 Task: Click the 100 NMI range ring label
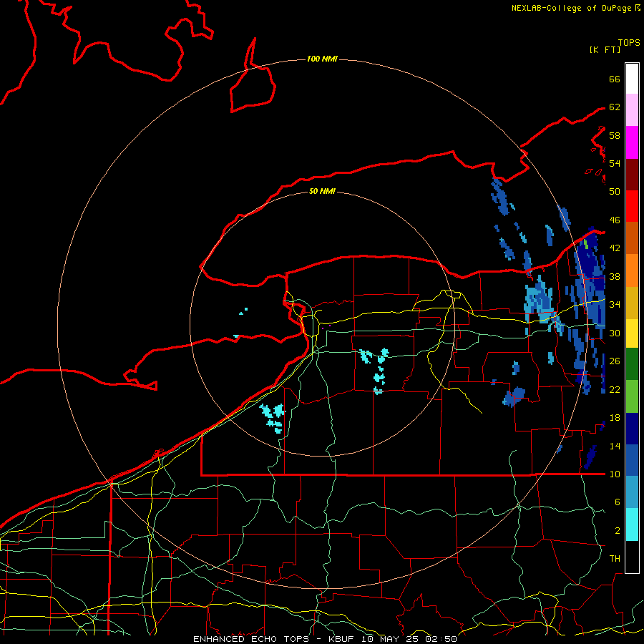(x=322, y=59)
